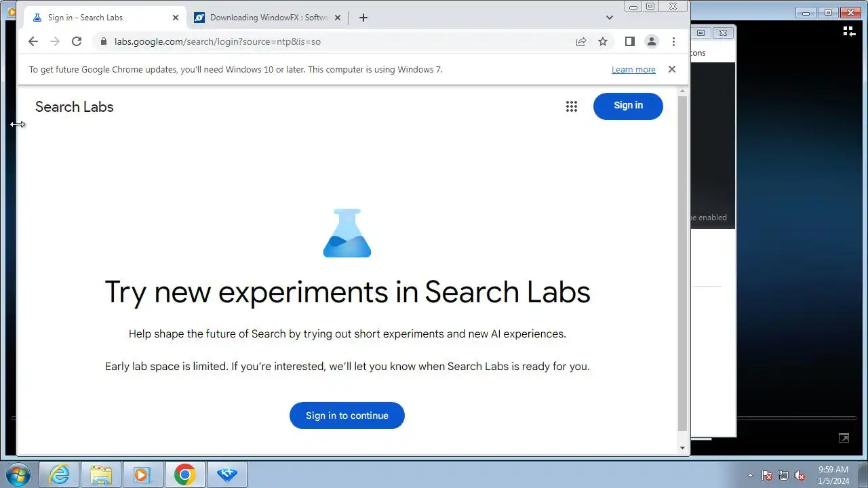The height and width of the screenshot is (488, 868).
Task: Click the page's vertical scrollbar thumb
Action: 682,264
